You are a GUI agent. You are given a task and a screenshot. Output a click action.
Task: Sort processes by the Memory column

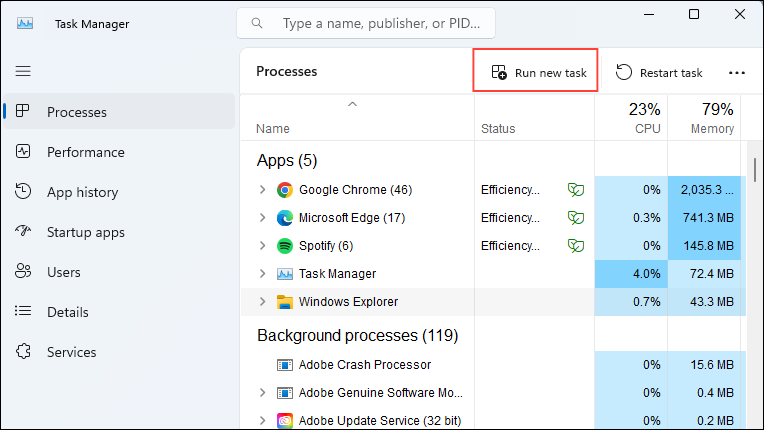coord(712,118)
